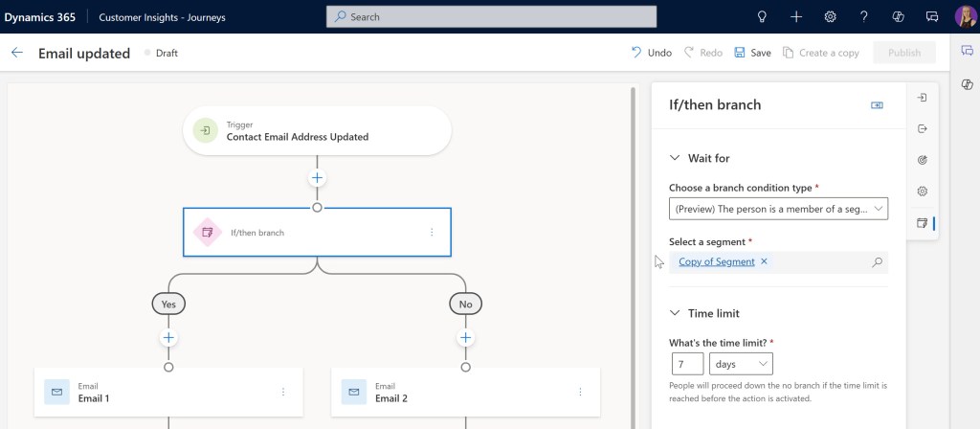Open the lightbulb ideas icon in header
The image size is (980, 429).
click(x=763, y=16)
